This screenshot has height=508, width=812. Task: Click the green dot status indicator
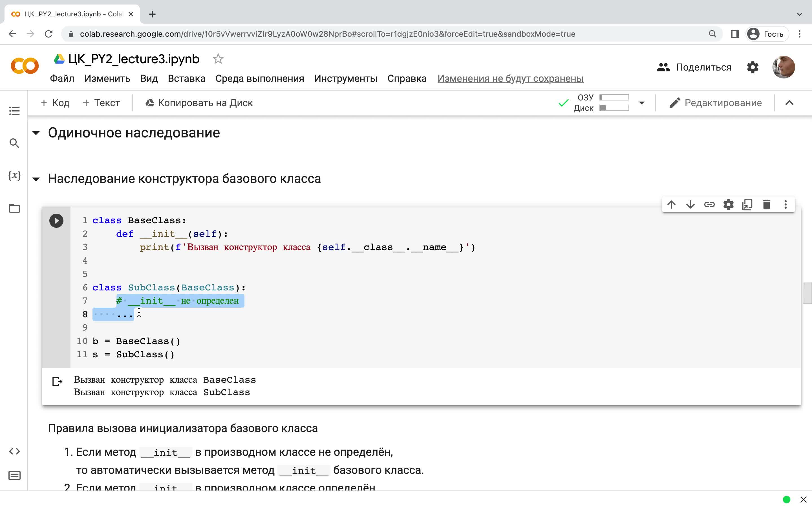[787, 500]
